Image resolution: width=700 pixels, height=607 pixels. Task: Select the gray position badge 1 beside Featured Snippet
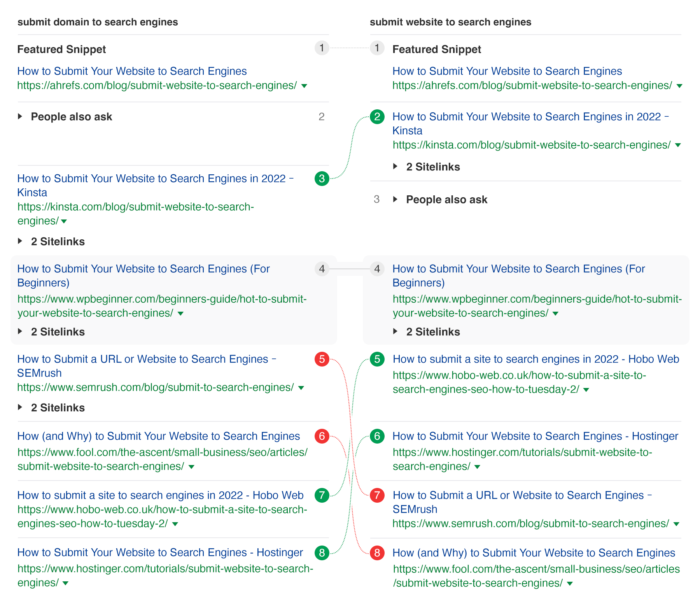coord(322,49)
